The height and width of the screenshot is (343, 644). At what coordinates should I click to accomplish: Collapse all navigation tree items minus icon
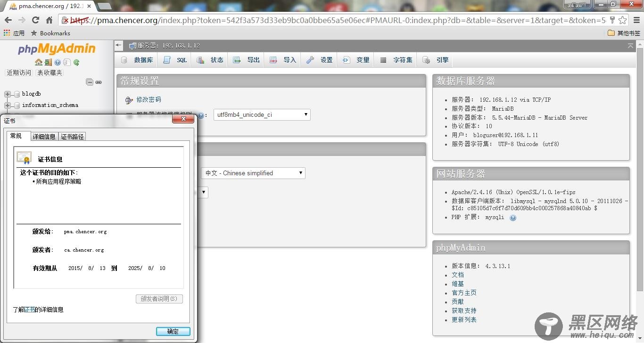tap(90, 82)
